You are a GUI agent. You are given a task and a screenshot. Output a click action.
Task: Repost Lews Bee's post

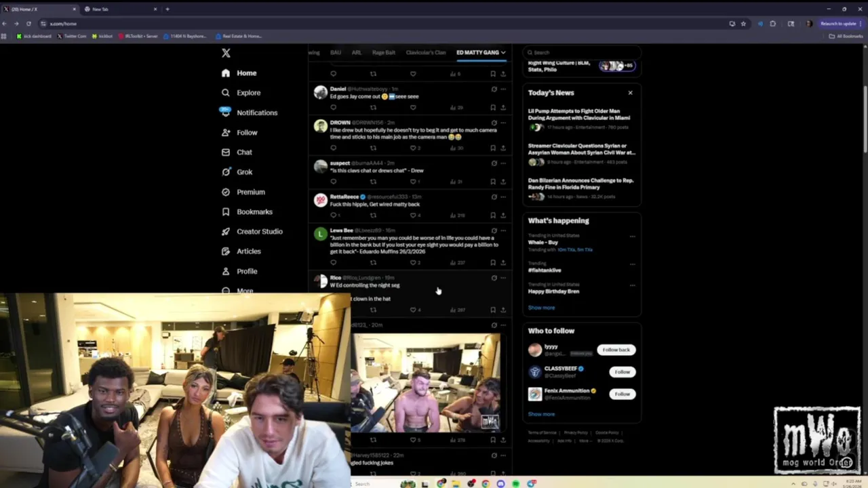373,263
